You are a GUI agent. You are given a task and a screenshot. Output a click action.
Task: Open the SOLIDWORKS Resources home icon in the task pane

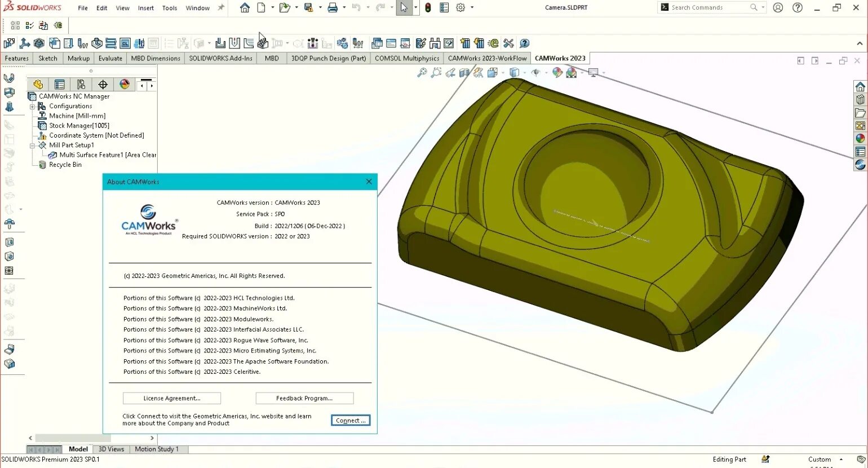tap(860, 86)
